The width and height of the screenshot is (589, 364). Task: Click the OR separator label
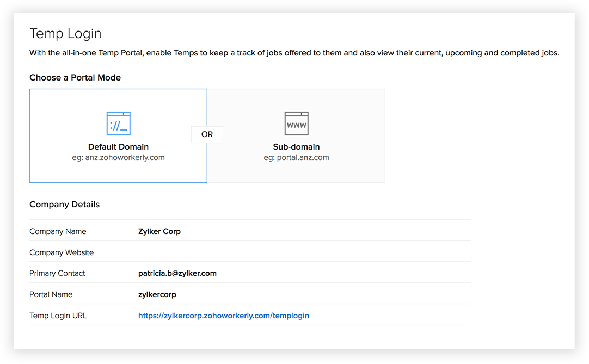pos(207,134)
